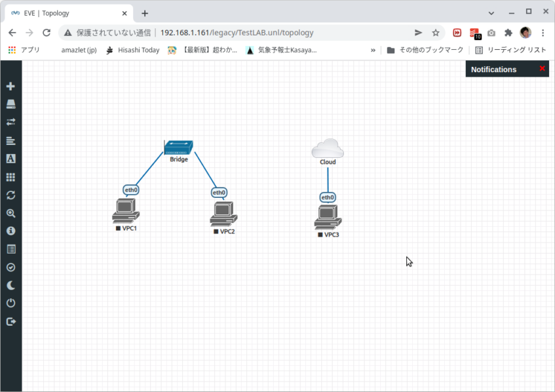Select the EVE | Topology browser tab
555x392 pixels.
point(66,13)
